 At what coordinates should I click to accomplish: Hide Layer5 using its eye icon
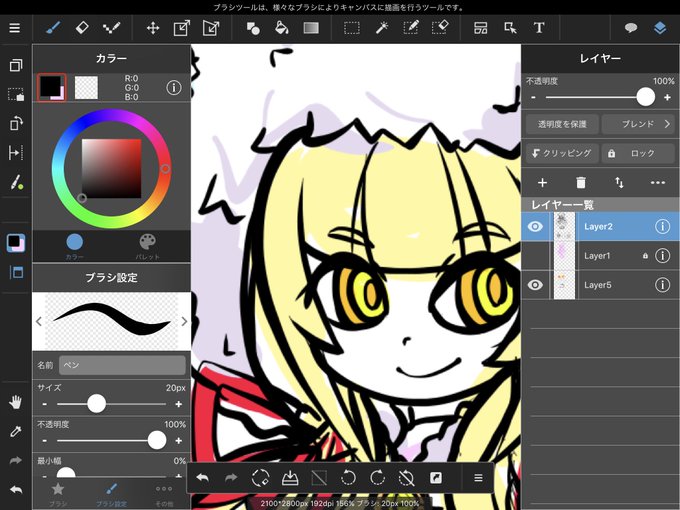coord(535,285)
